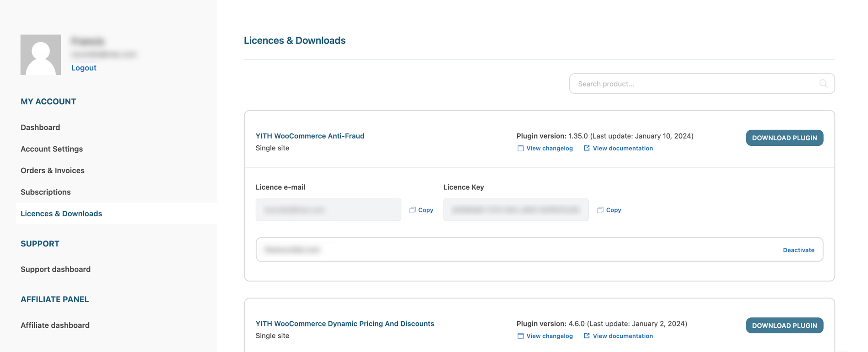This screenshot has height=352, width=868.
Task: Open Subscriptions section
Action: click(46, 192)
